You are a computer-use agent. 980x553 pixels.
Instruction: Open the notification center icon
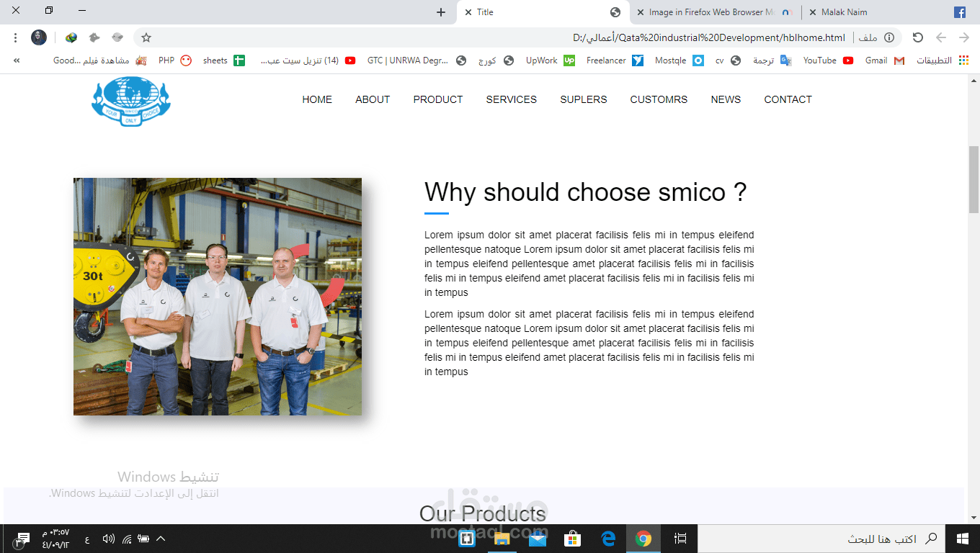(22, 539)
